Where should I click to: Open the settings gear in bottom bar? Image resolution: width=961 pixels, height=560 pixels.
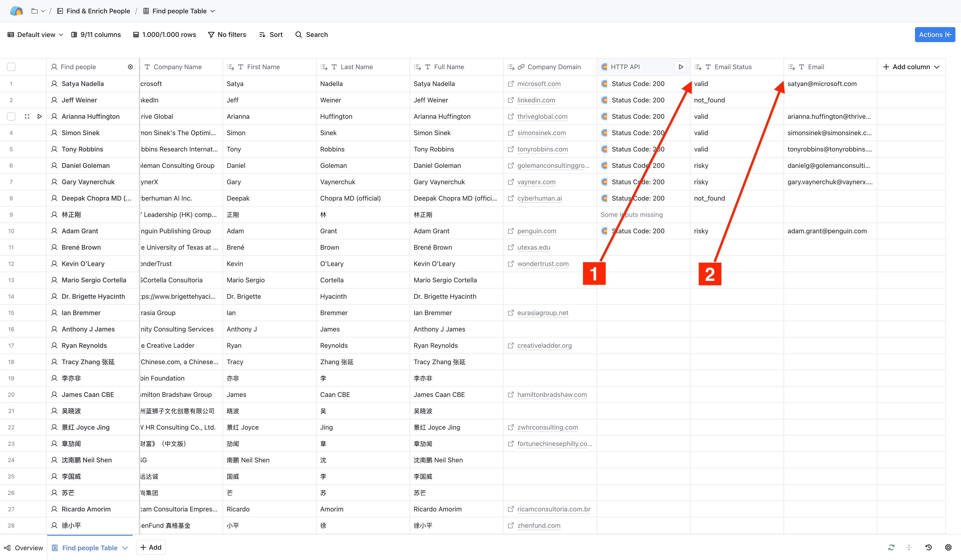click(948, 547)
